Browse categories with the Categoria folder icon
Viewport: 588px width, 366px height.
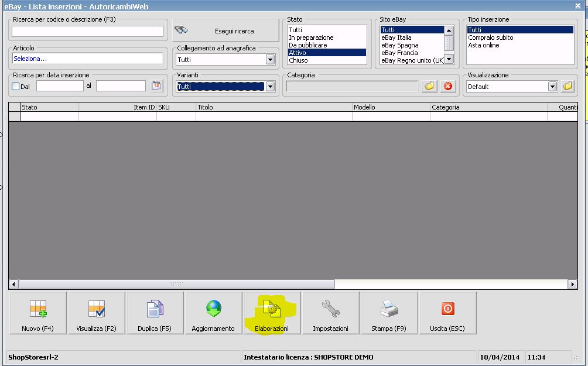(x=429, y=86)
